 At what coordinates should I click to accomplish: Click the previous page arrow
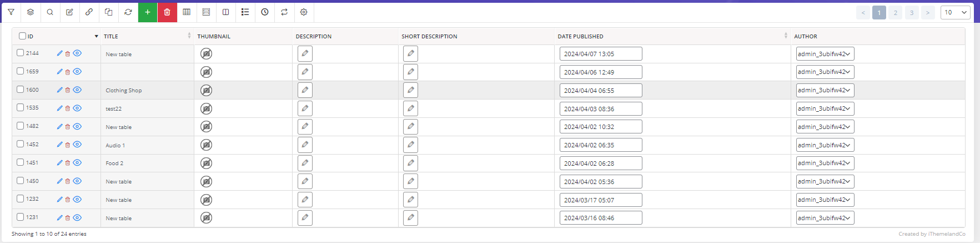(x=863, y=13)
